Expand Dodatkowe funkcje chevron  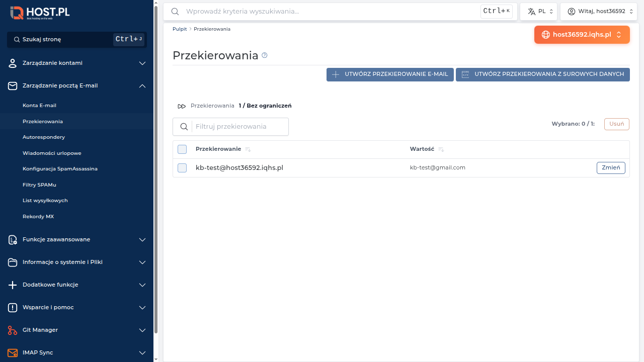tap(142, 285)
